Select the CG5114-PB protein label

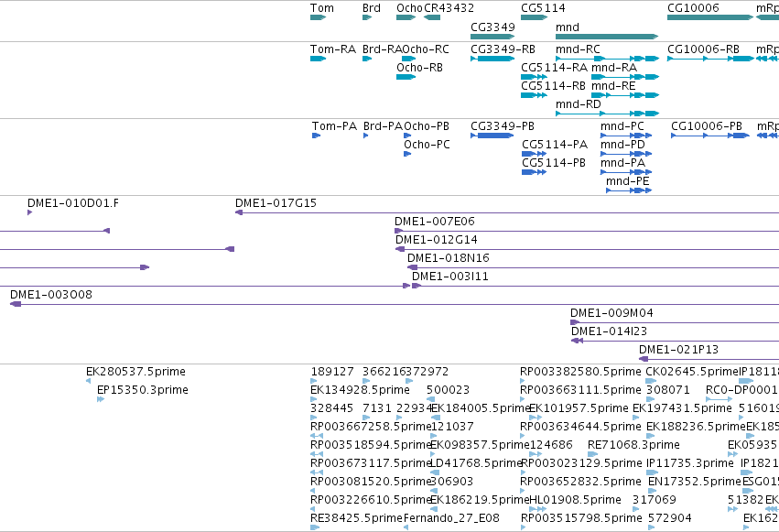coord(554,163)
